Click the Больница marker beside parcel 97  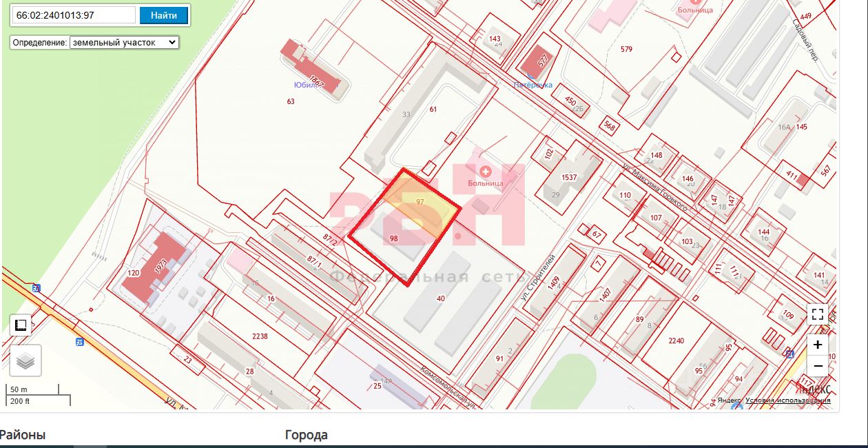[486, 171]
